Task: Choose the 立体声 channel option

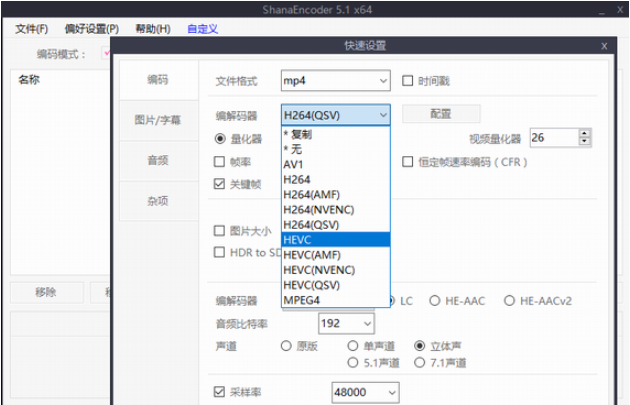Action: click(420, 345)
